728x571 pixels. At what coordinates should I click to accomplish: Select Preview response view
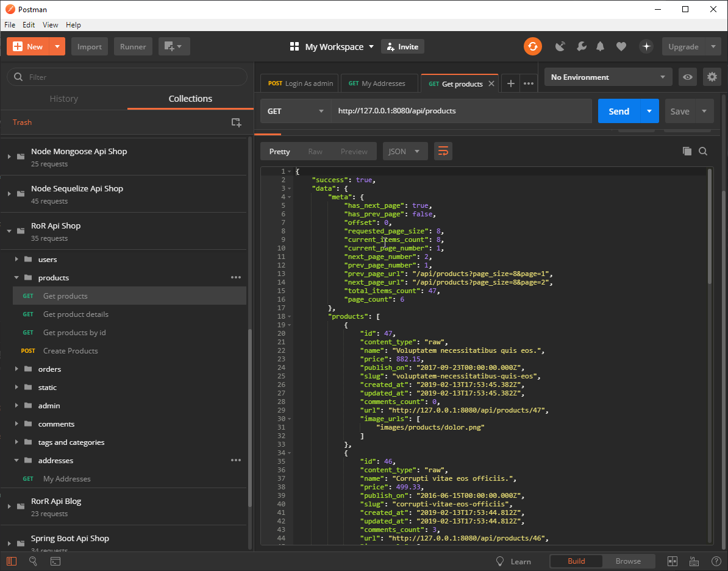point(354,151)
